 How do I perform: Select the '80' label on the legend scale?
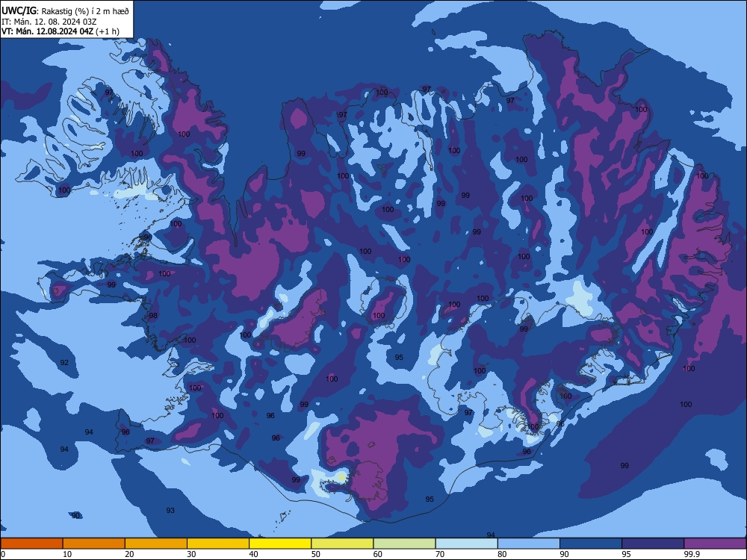(x=502, y=554)
